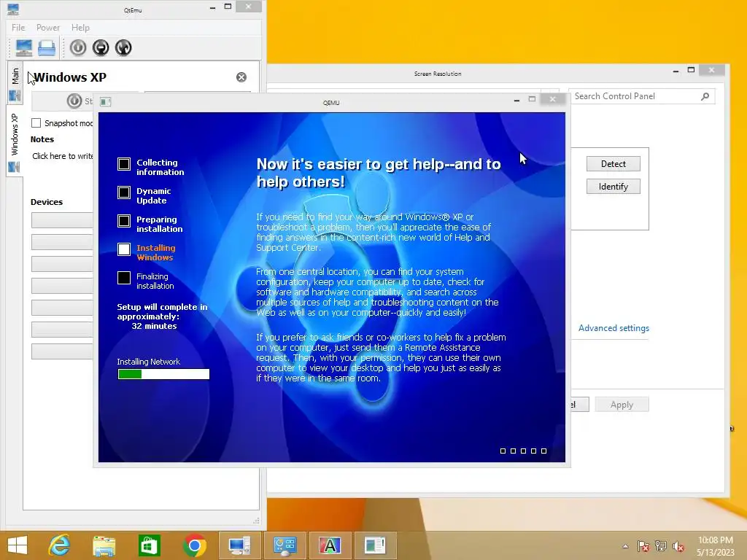Click the Installing Network progress bar
Image resolution: width=747 pixels, height=560 pixels.
coord(163,374)
